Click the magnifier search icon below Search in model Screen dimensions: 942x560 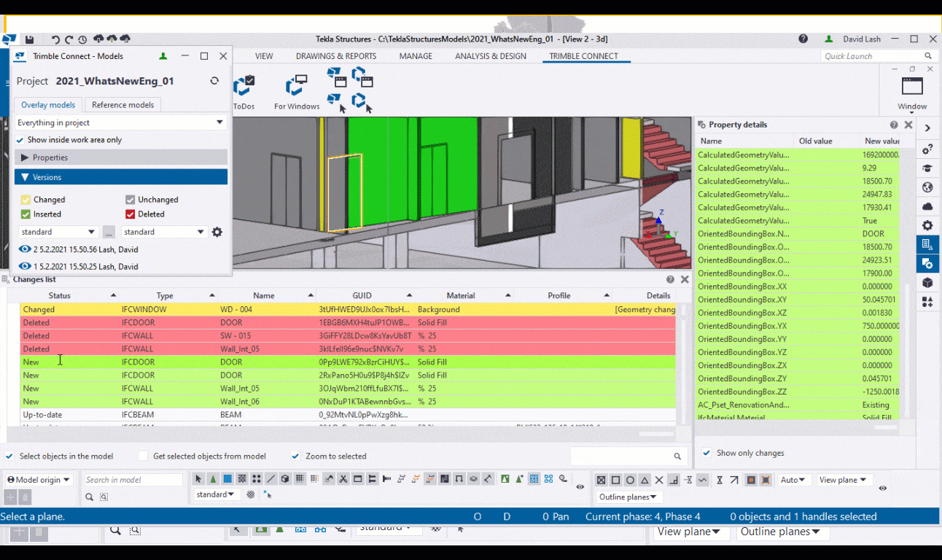tap(90, 497)
